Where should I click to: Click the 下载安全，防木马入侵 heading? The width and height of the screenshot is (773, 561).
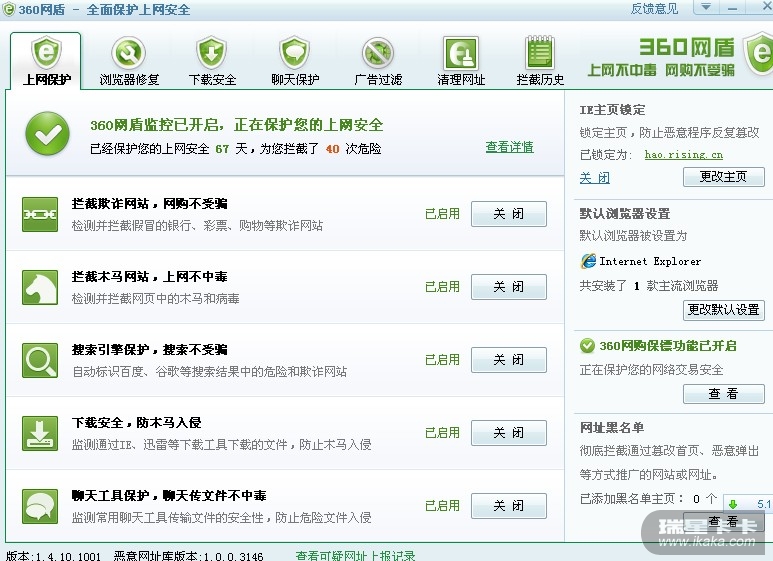click(137, 422)
